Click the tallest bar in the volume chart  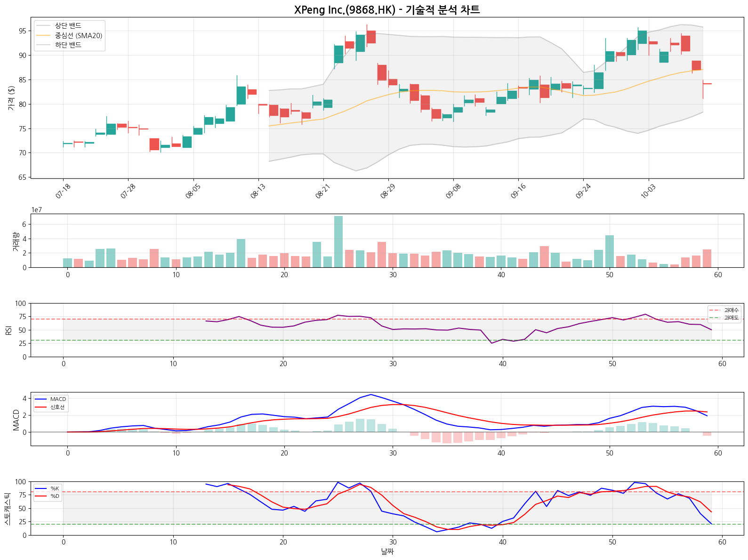[338, 241]
